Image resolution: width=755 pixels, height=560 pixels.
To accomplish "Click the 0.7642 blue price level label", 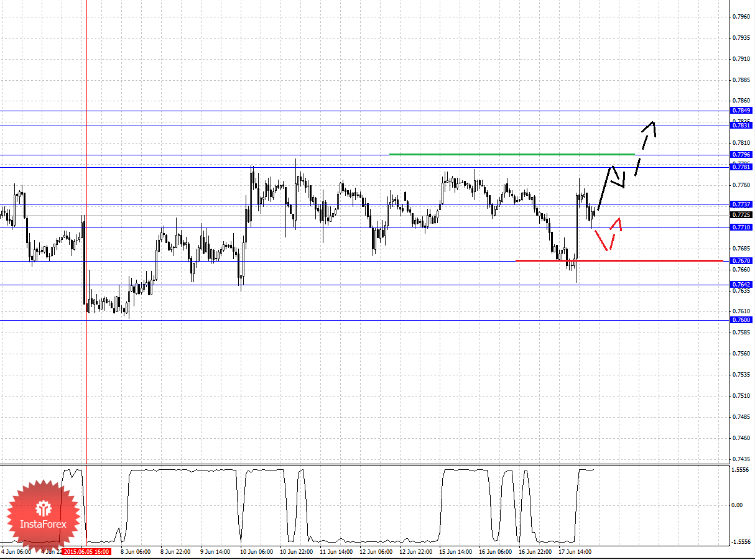I will (741, 284).
